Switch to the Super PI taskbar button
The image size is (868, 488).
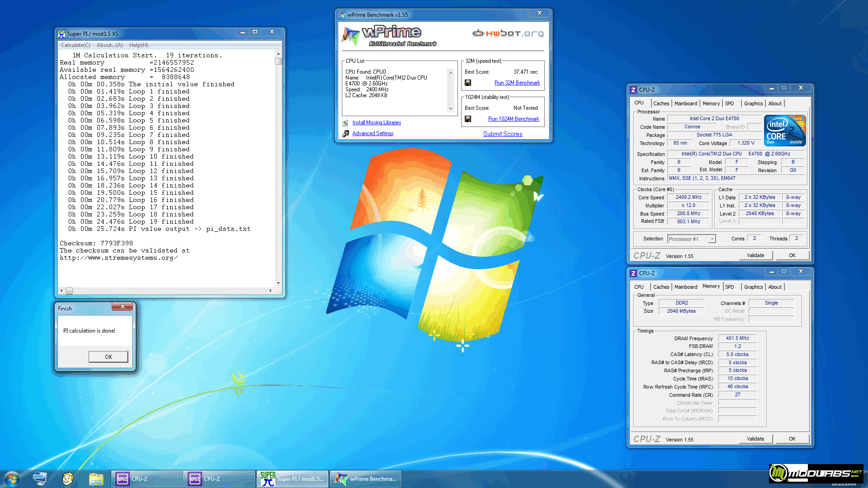pos(292,479)
